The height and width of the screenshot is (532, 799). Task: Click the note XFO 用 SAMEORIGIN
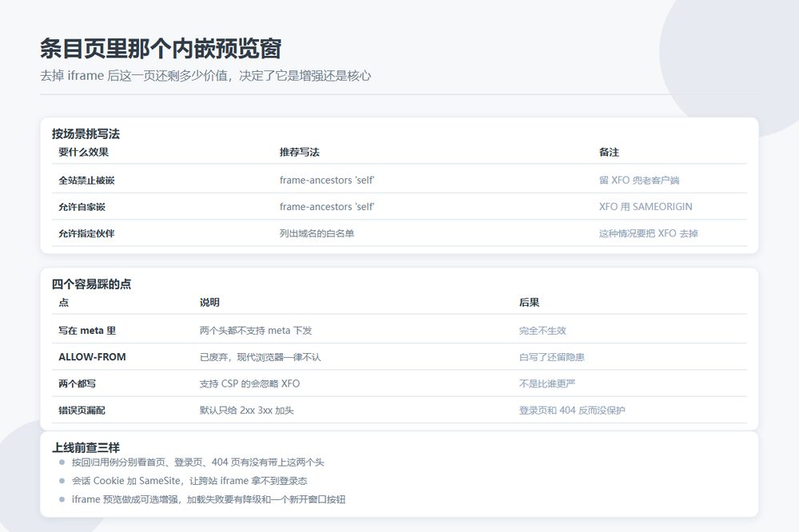click(646, 206)
